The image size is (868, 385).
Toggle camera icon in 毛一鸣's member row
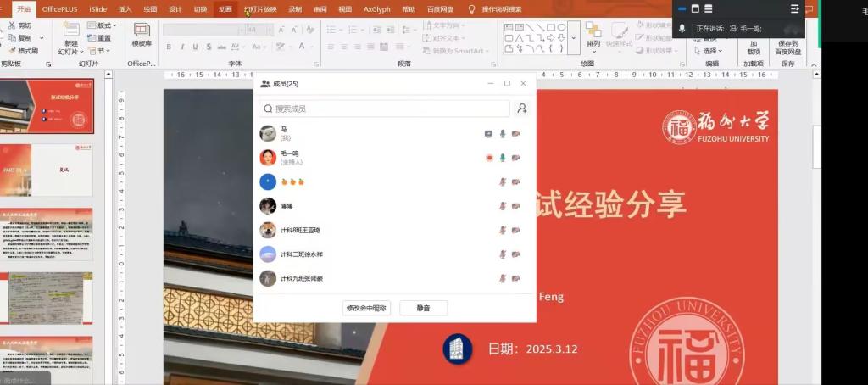pyautogui.click(x=515, y=158)
